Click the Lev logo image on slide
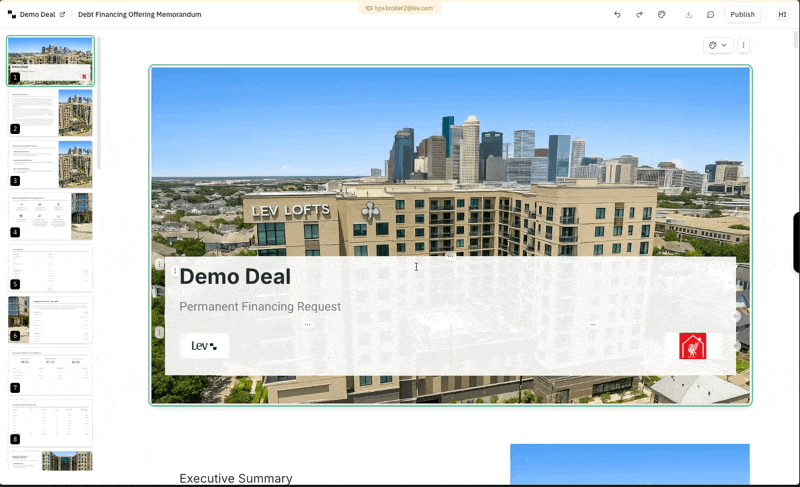This screenshot has height=487, width=800. [x=204, y=346]
